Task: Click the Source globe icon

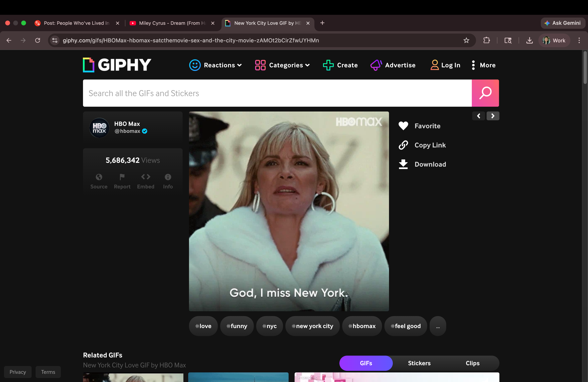Action: pyautogui.click(x=99, y=177)
